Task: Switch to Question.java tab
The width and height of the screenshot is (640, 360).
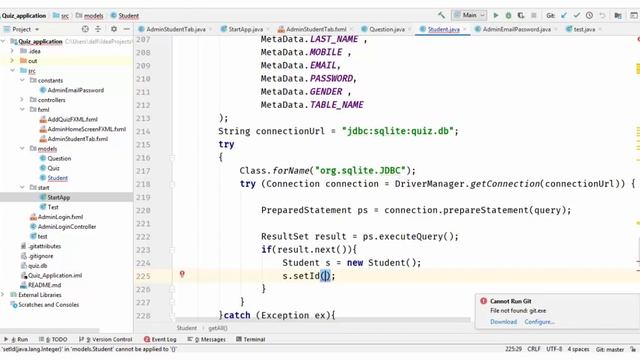Action: coord(387,29)
